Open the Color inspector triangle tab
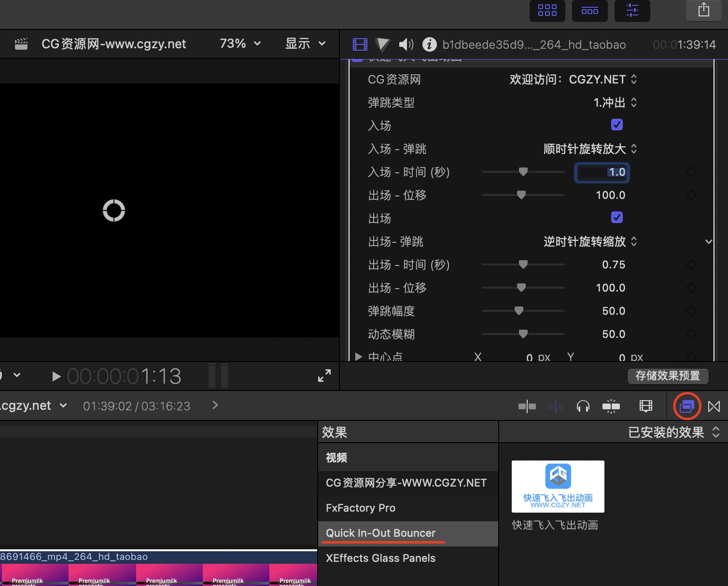Image resolution: width=728 pixels, height=586 pixels. (382, 44)
